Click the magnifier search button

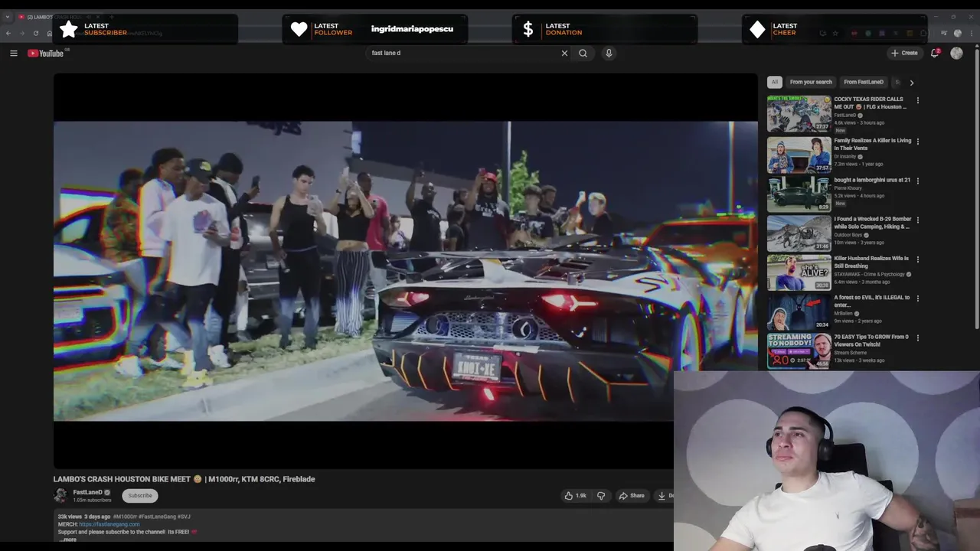tap(583, 53)
